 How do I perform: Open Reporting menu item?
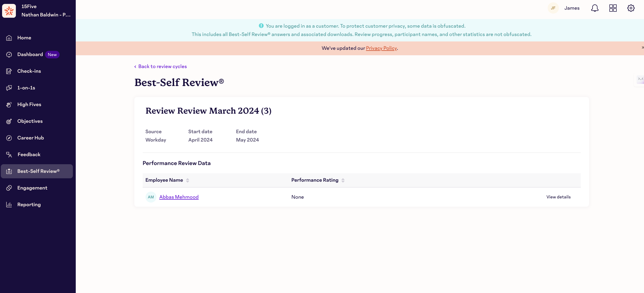[29, 205]
